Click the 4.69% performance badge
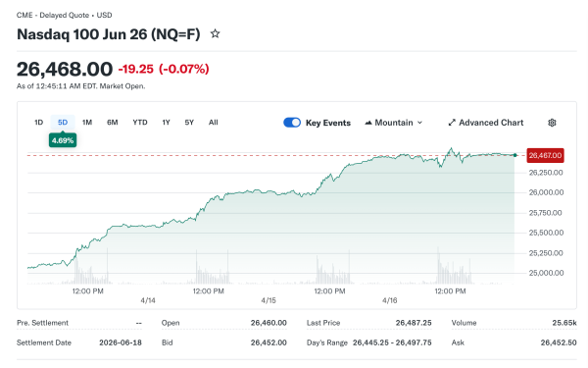 click(63, 140)
